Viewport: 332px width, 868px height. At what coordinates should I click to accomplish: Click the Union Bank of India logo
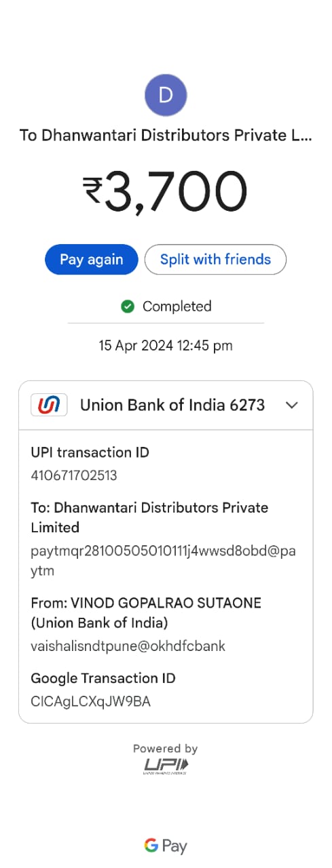(49, 405)
